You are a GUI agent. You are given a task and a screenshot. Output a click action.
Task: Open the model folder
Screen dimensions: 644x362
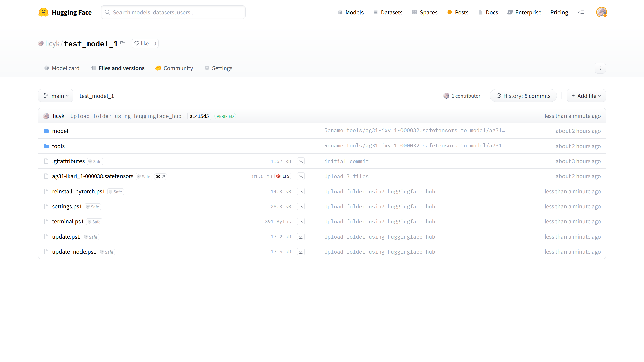coord(60,131)
